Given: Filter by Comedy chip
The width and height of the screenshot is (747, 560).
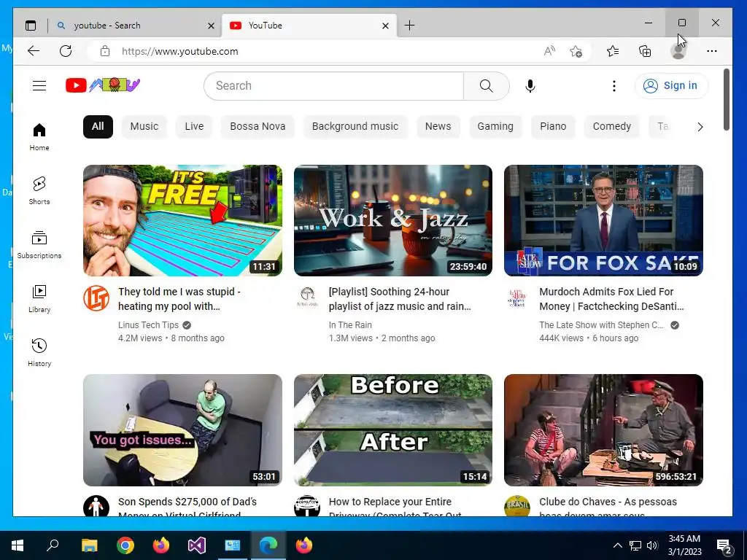Looking at the screenshot, I should 612,127.
